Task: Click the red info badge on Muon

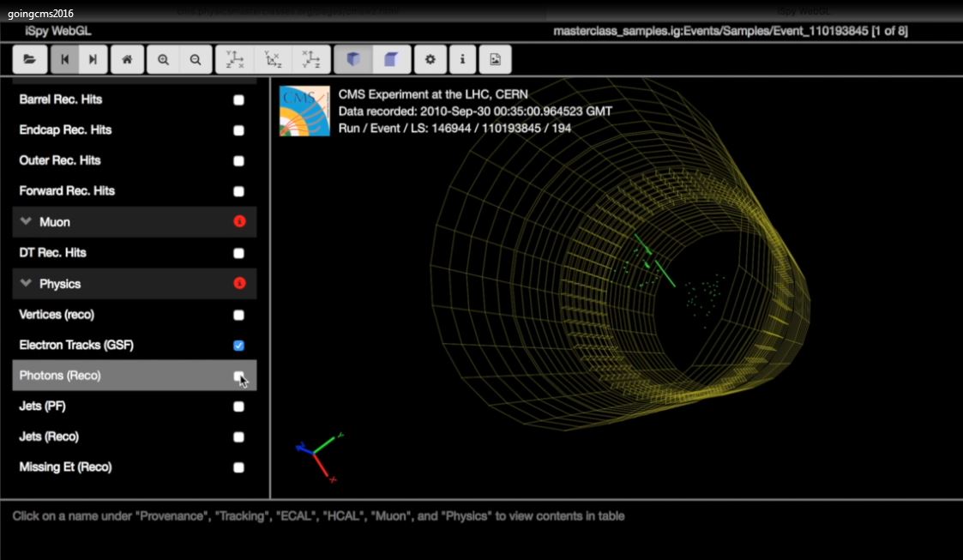Action: [239, 221]
